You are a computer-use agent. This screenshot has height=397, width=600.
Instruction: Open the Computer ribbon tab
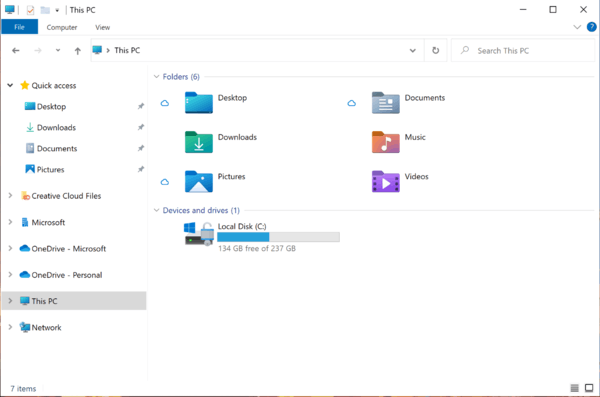[62, 27]
